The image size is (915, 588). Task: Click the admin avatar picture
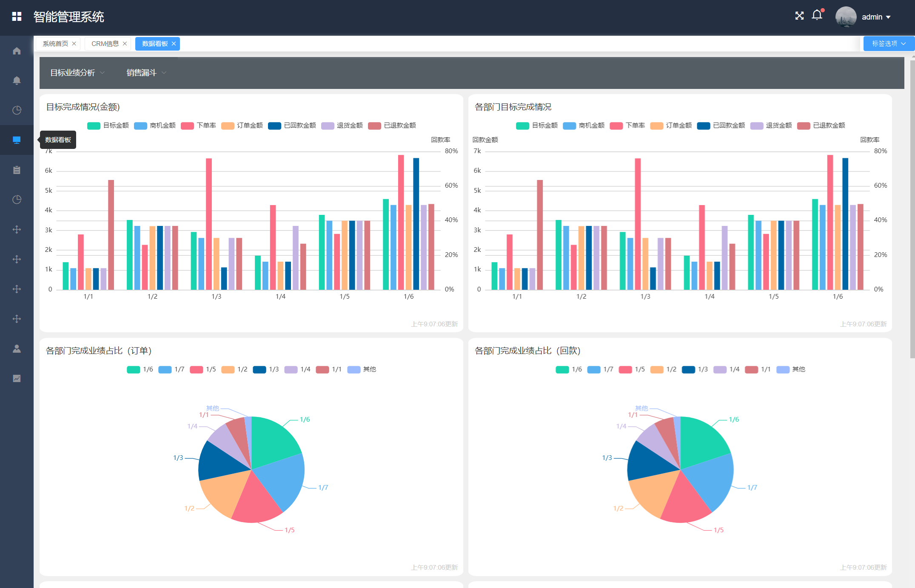coord(846,17)
